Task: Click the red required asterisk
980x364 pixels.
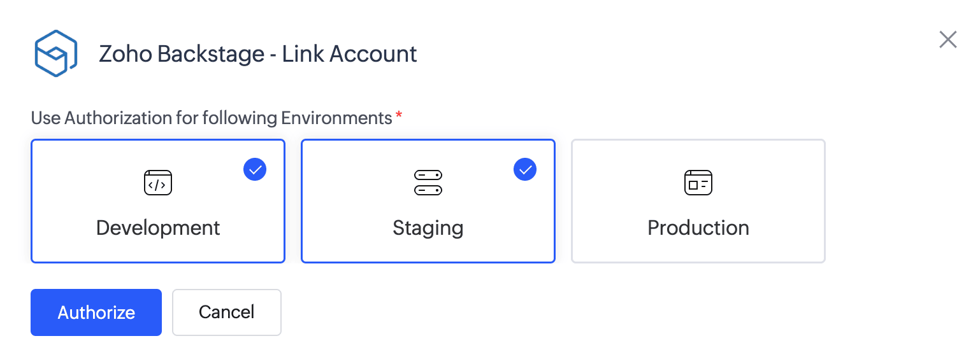Action: coord(399,115)
